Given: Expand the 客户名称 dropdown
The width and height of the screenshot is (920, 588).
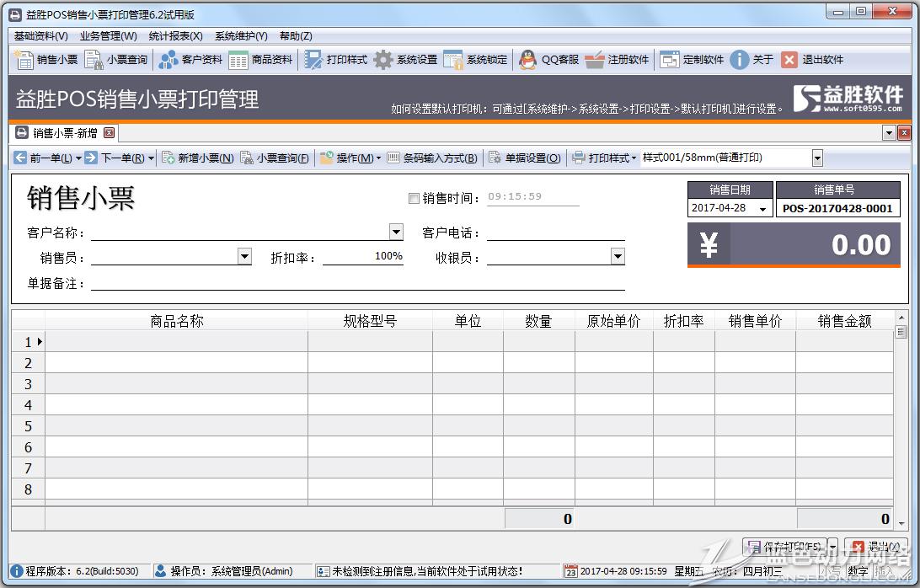Looking at the screenshot, I should [x=396, y=233].
